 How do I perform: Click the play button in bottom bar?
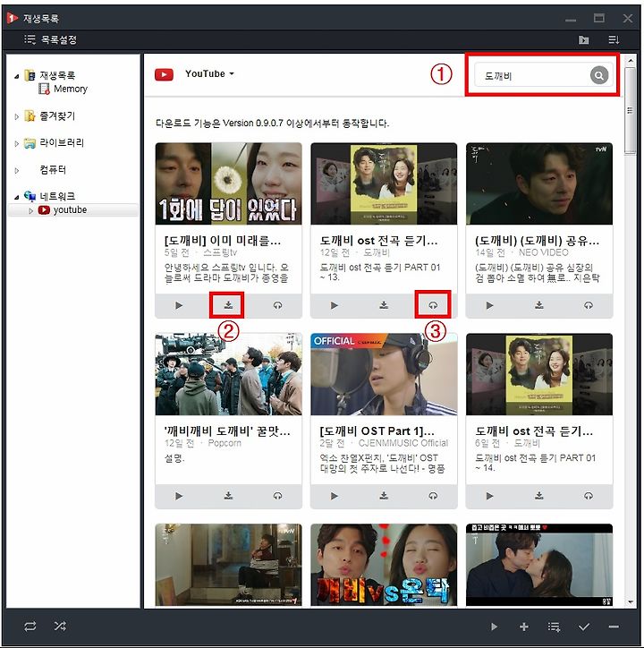pos(494,627)
